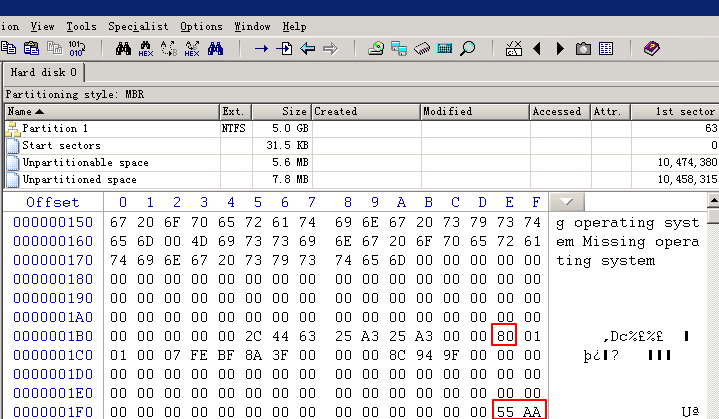This screenshot has height=419, width=719.
Task: Sort by the Modified column header
Action: click(475, 111)
